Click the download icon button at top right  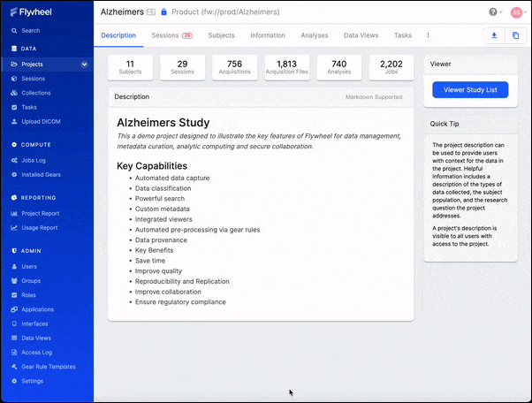(494, 35)
